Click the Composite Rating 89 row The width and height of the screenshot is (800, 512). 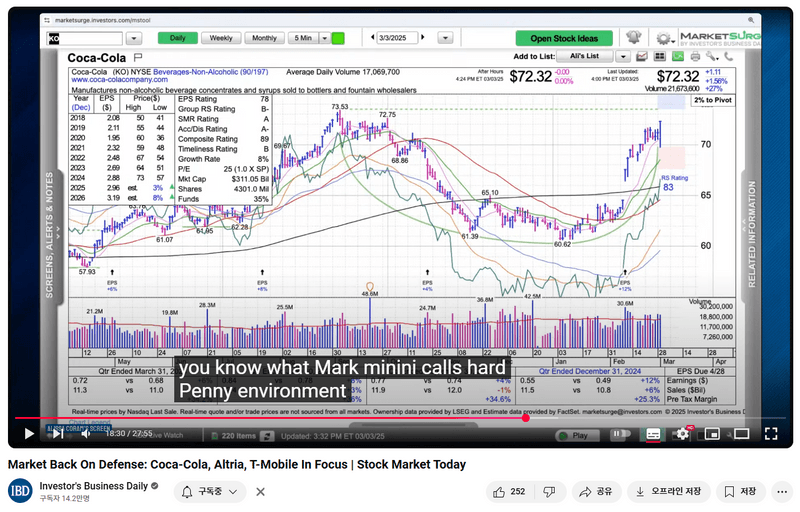pyautogui.click(x=223, y=139)
